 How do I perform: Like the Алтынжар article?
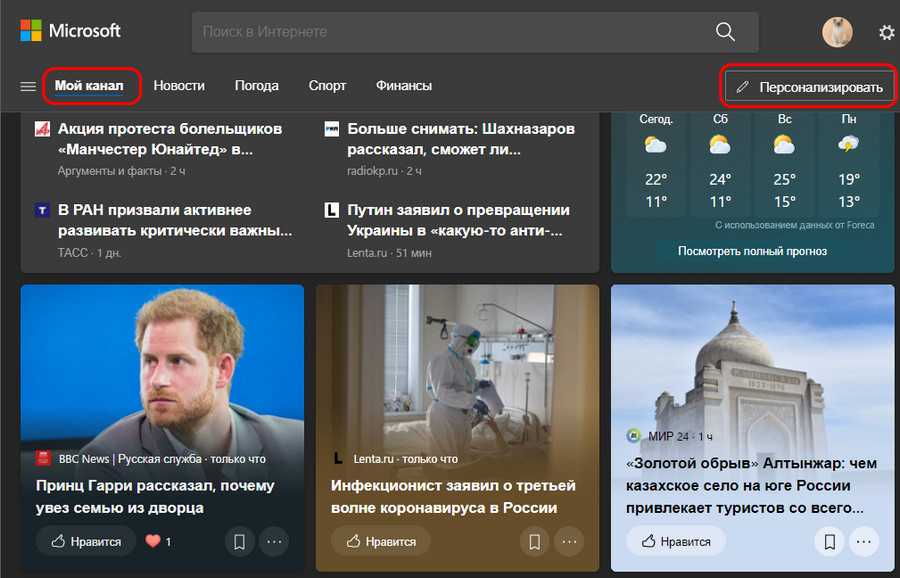pyautogui.click(x=676, y=541)
